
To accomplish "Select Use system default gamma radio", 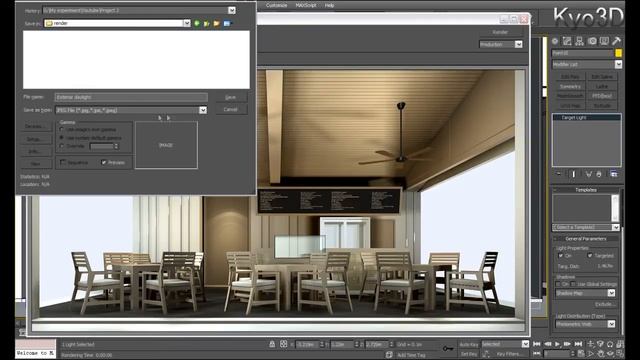I will (x=62, y=138).
